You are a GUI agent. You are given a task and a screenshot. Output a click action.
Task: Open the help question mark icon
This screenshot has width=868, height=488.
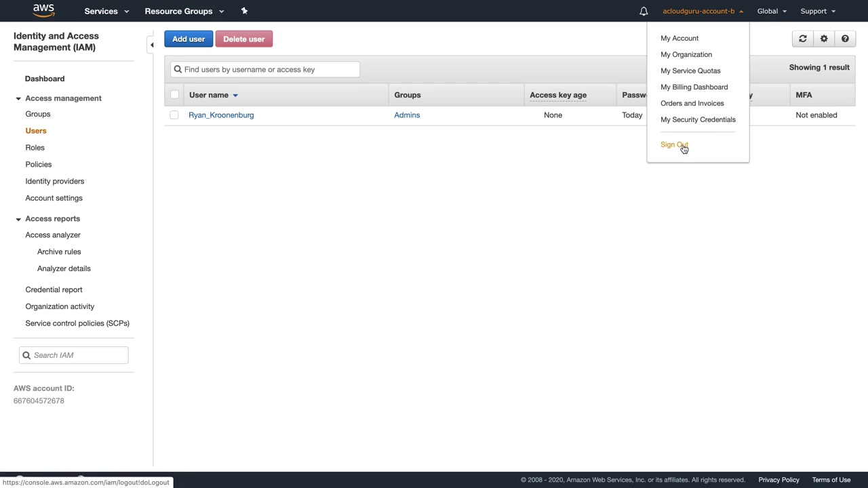point(845,39)
